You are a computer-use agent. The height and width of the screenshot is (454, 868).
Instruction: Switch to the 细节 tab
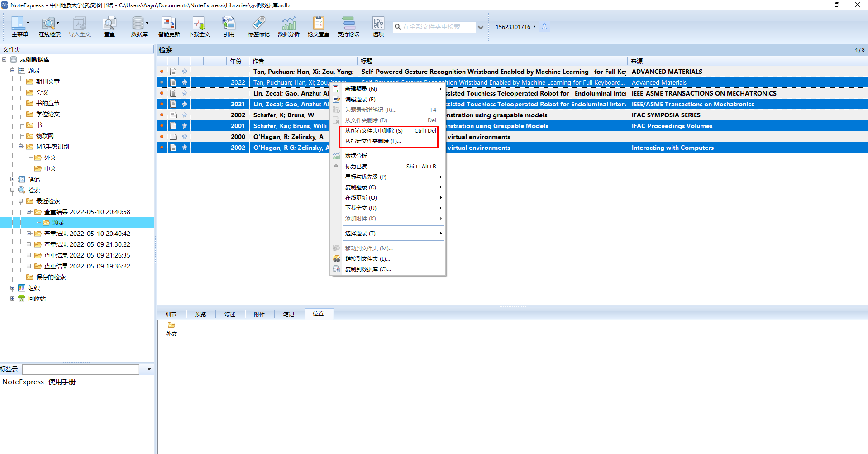pyautogui.click(x=171, y=314)
